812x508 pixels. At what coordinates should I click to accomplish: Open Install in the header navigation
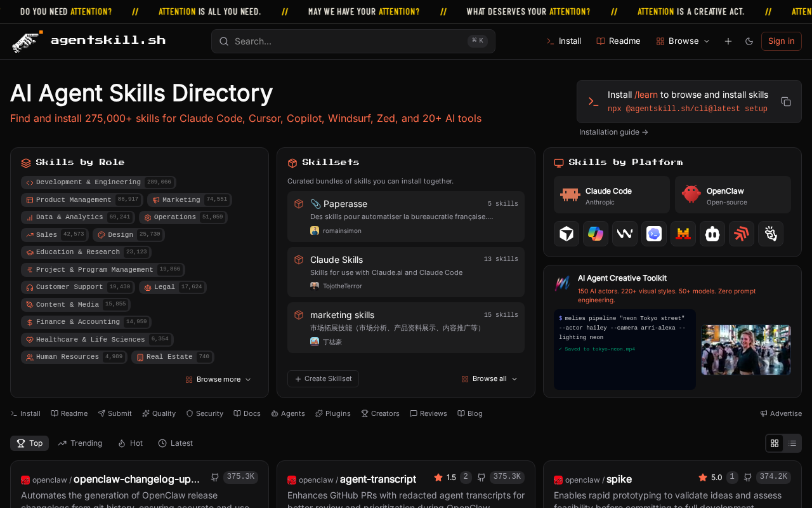(x=564, y=41)
